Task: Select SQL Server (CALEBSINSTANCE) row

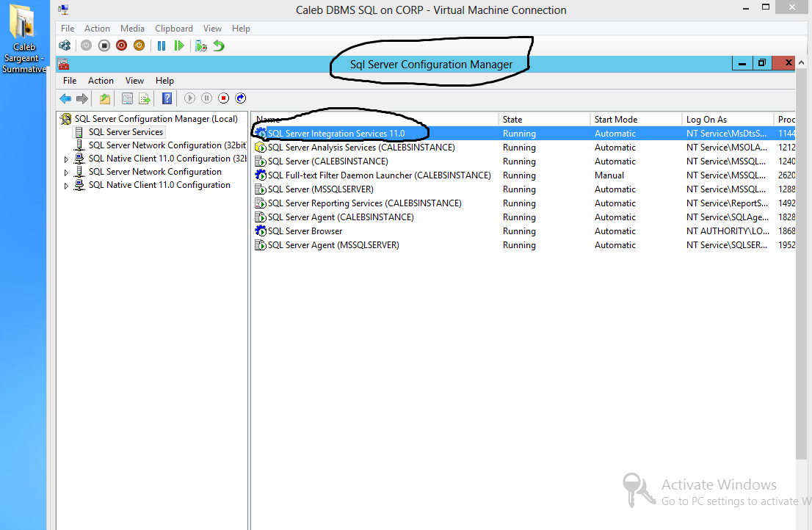Action: [523, 161]
